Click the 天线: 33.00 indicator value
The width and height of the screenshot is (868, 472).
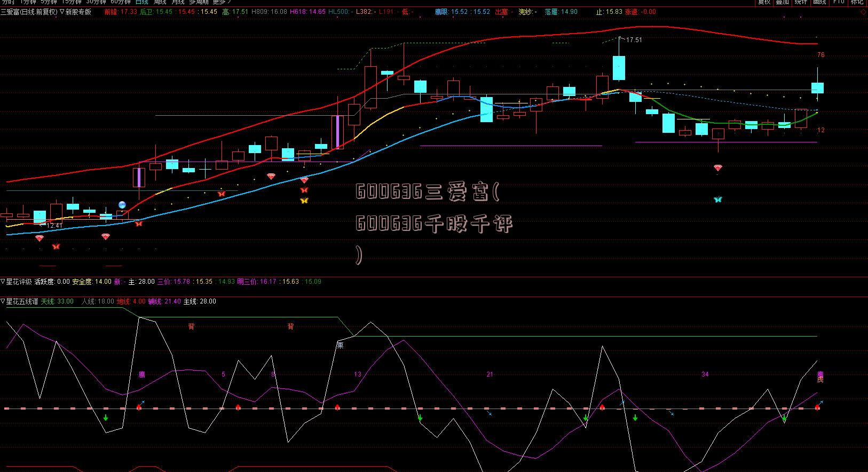click(57, 301)
